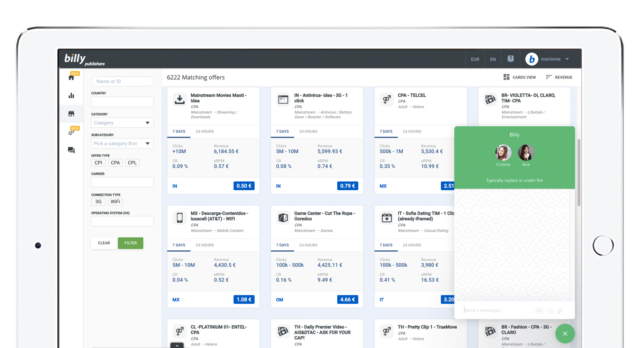This screenshot has width=644, height=348.
Task: Click the emoji smiley icon in chat
Action: tap(550, 310)
